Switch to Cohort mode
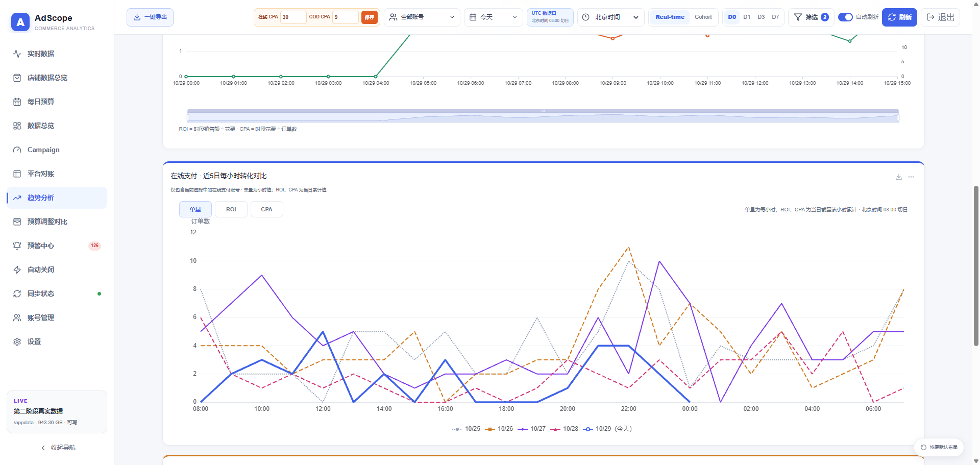Image resolution: width=980 pixels, height=465 pixels. tap(703, 17)
